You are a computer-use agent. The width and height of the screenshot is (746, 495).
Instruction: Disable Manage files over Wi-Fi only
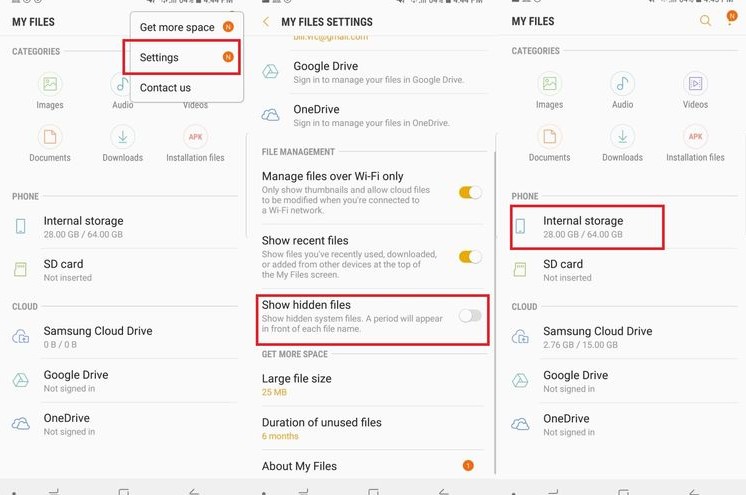[x=470, y=192]
